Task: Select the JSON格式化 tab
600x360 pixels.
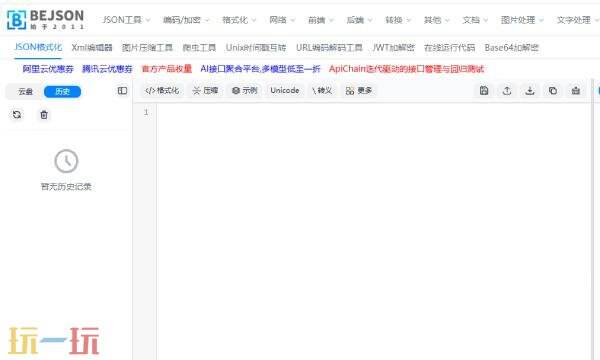Action: pyautogui.click(x=38, y=47)
